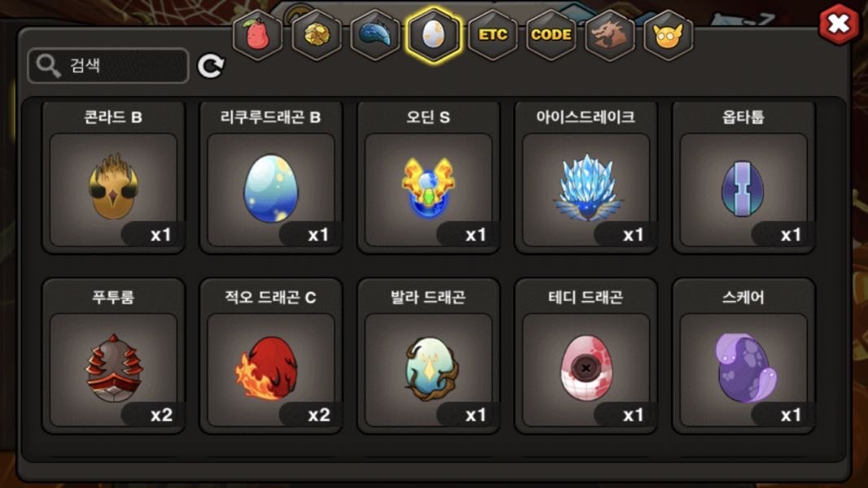Open the yellow owl-face category icon
868x488 pixels.
(x=668, y=35)
